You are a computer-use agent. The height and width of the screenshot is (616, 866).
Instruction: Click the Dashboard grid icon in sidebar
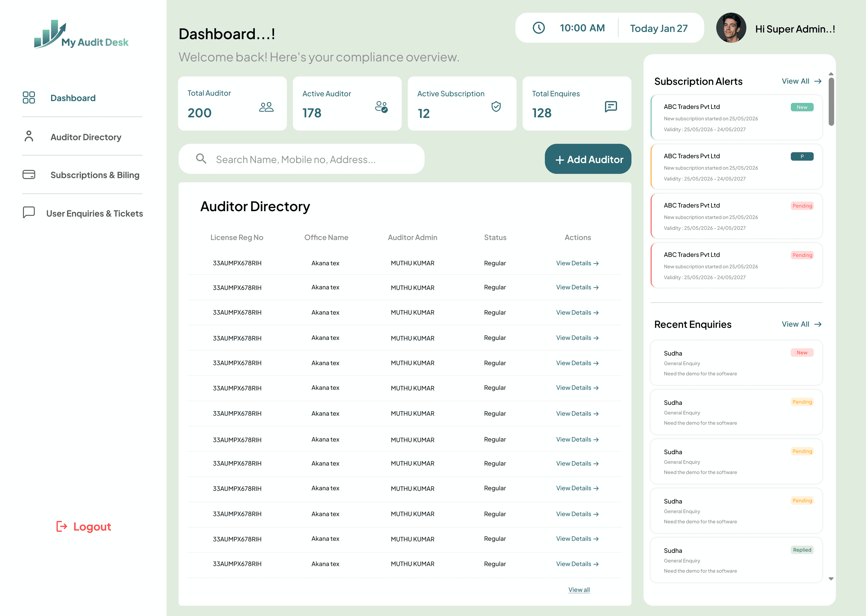coord(29,97)
